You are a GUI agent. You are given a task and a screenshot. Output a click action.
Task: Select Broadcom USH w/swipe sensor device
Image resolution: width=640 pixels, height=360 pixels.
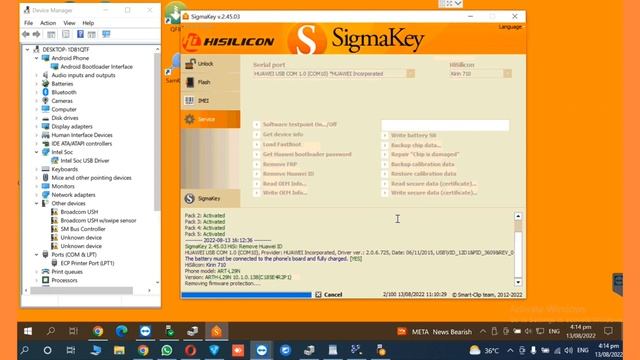point(98,220)
